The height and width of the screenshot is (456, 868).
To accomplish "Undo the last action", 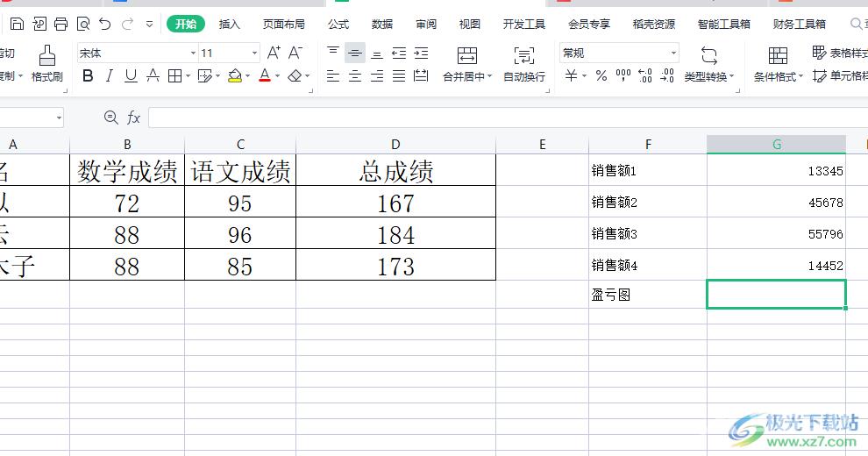I will [x=105, y=24].
